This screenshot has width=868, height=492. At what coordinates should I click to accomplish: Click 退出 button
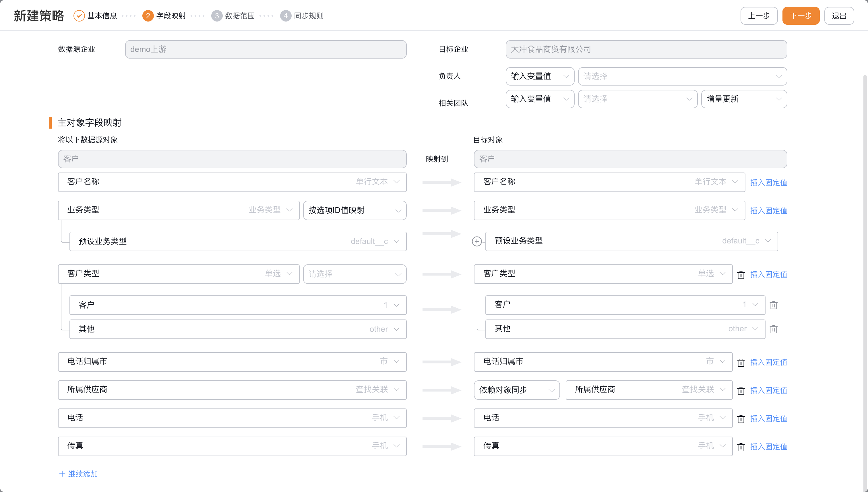coord(839,16)
